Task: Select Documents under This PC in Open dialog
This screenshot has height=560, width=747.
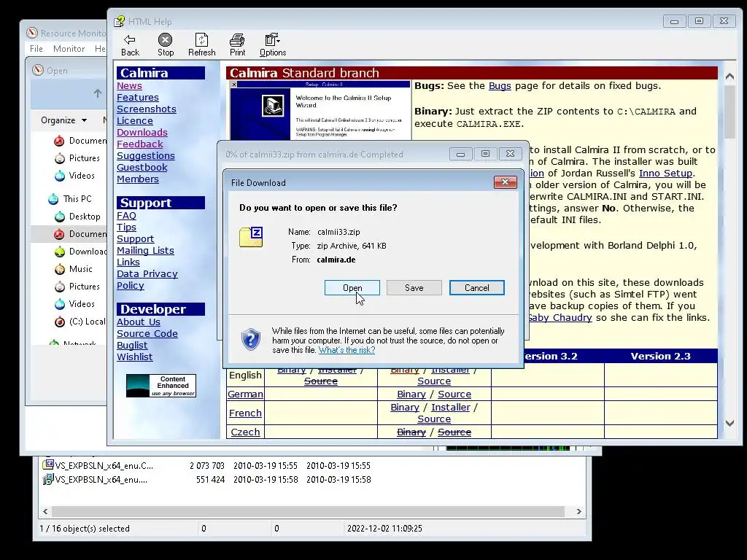Action: [x=80, y=234]
